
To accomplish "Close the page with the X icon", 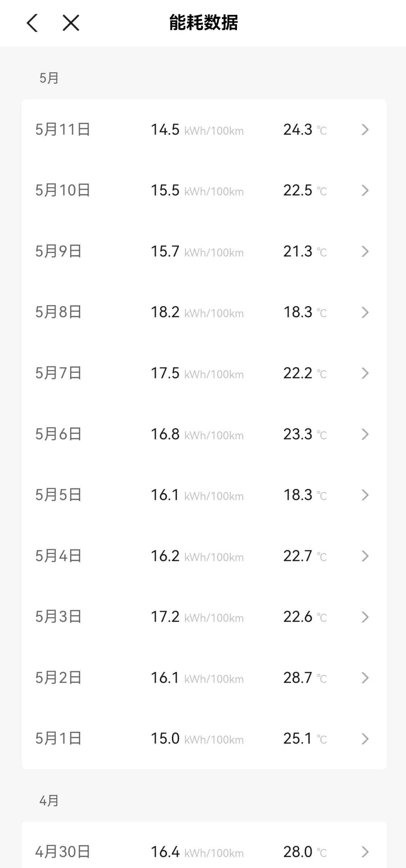I will pos(71,23).
